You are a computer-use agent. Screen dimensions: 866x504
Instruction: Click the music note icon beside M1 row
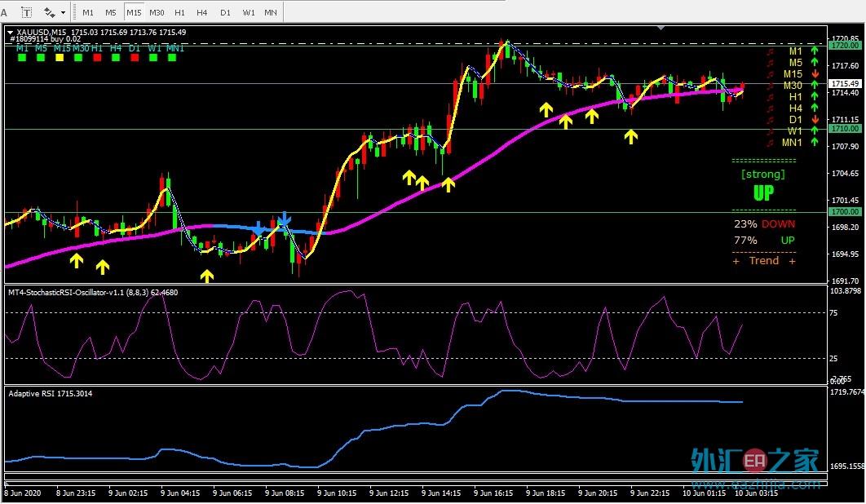(x=771, y=51)
